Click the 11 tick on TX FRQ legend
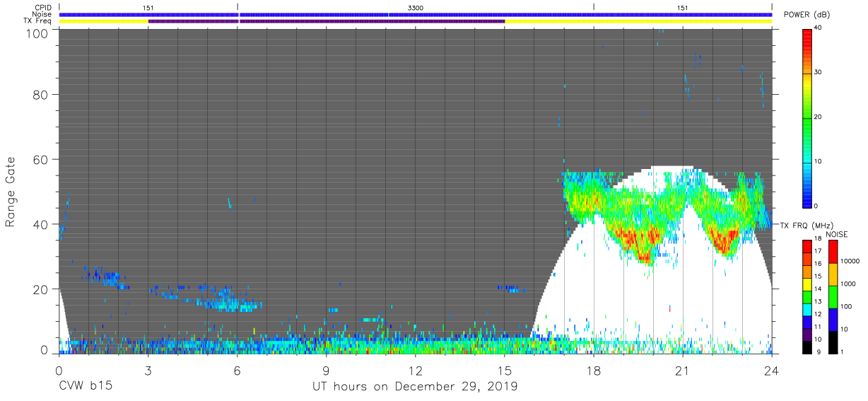The width and height of the screenshot is (868, 401). tap(819, 327)
